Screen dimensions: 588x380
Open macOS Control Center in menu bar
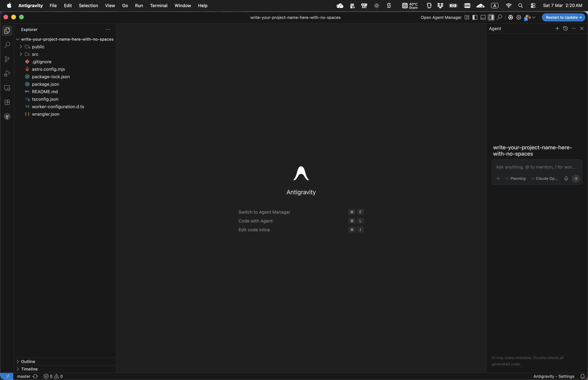(533, 5)
